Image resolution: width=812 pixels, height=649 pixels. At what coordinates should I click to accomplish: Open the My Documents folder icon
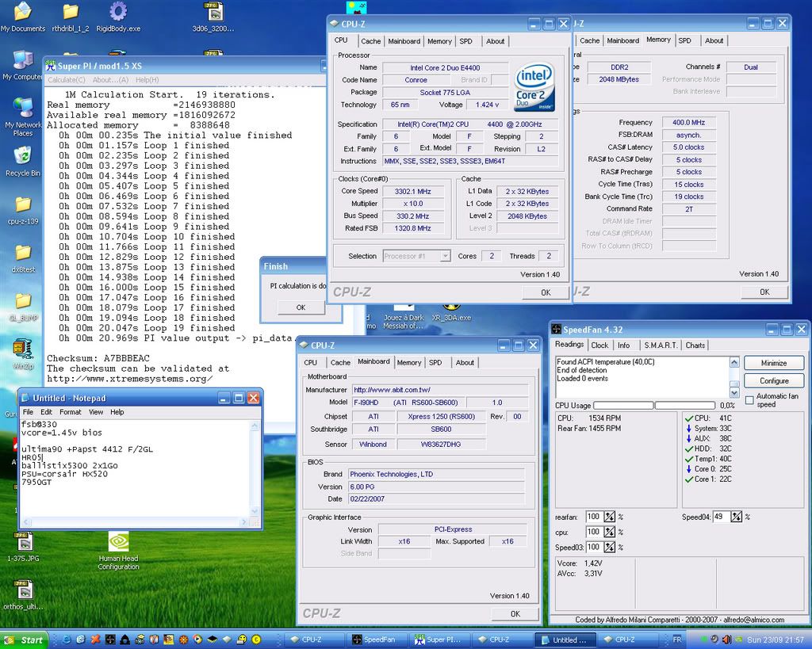(x=23, y=12)
